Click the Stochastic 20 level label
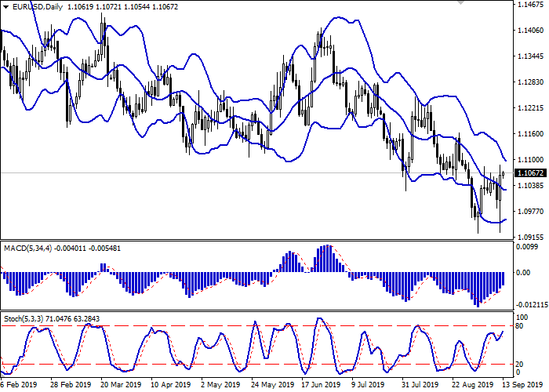 tap(519, 364)
